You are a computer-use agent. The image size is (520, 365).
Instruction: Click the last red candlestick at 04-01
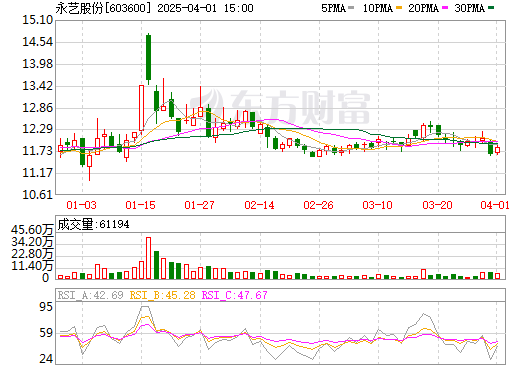pos(497,149)
